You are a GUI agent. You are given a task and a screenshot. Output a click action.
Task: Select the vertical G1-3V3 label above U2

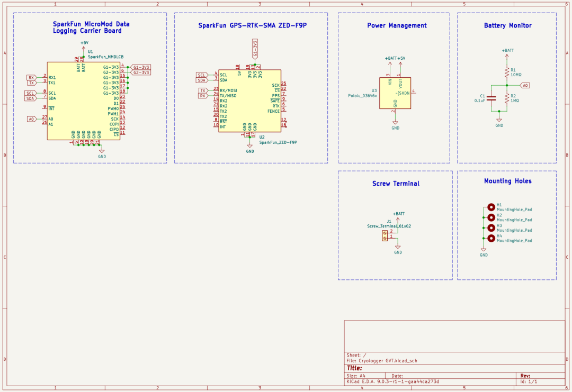click(255, 49)
